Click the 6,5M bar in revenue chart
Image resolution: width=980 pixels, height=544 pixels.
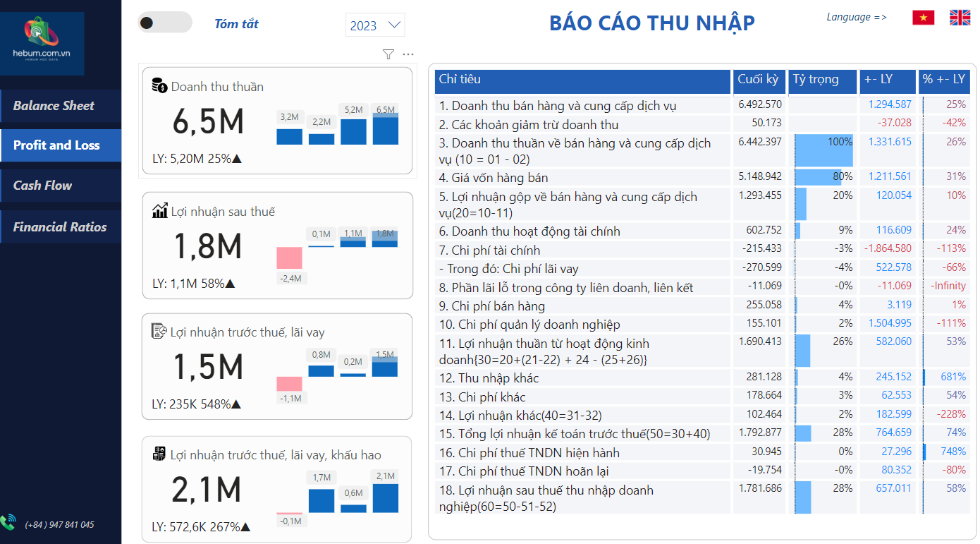386,130
